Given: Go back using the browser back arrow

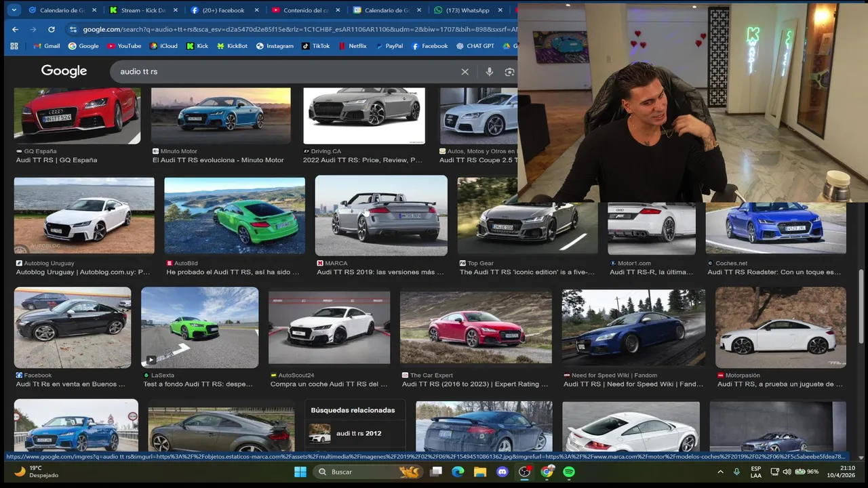Looking at the screenshot, I should click(15, 29).
